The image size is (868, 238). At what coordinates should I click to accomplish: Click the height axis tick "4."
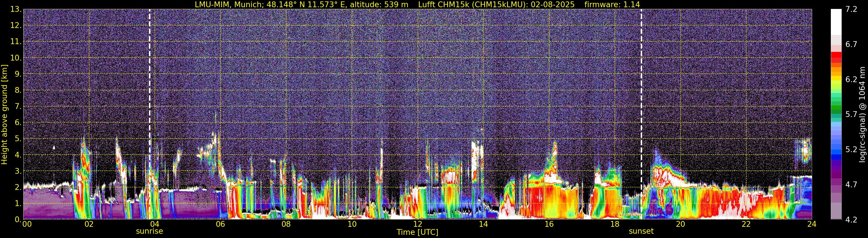point(18,155)
